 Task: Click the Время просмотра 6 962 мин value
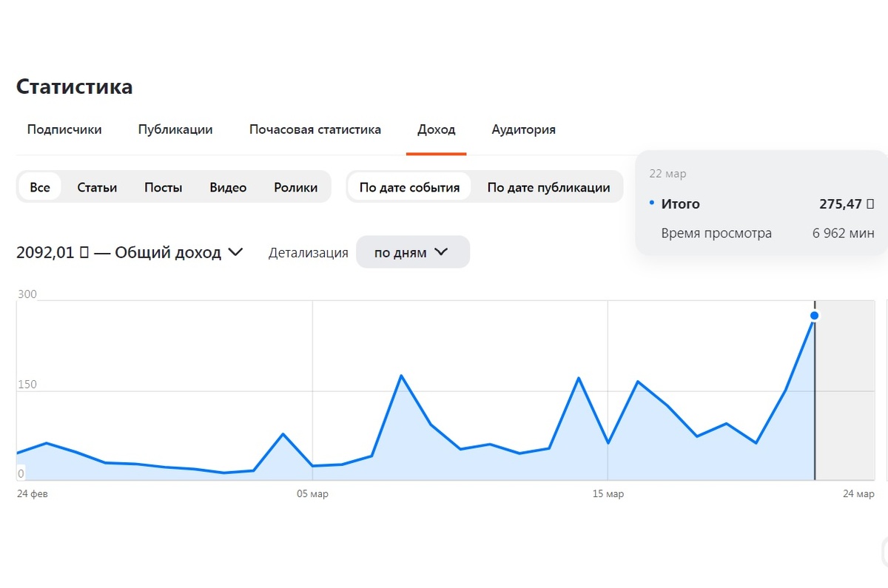click(844, 234)
